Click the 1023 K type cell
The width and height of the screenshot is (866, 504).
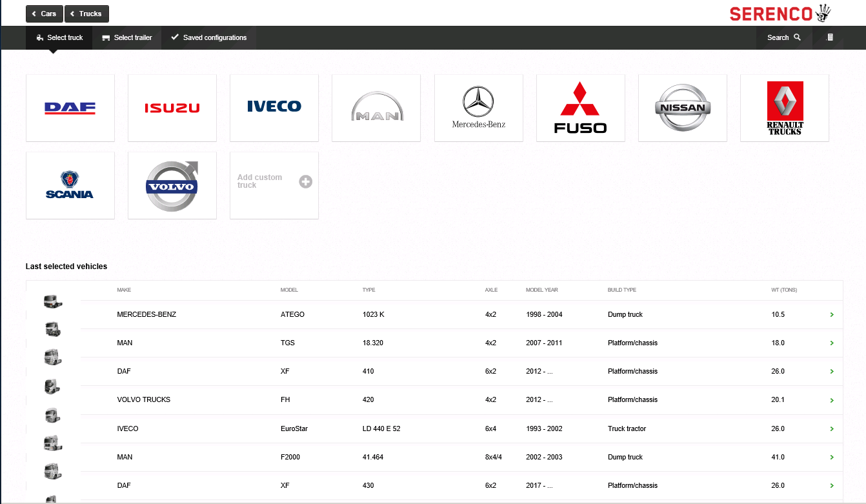pyautogui.click(x=374, y=315)
